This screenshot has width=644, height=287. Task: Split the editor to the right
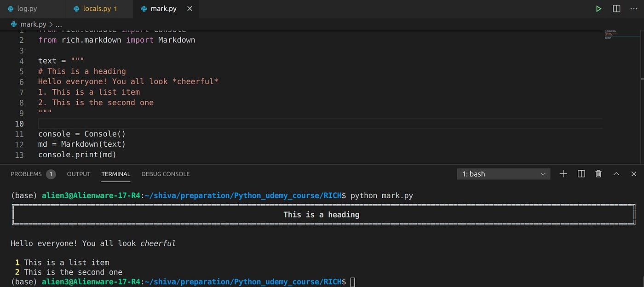(x=616, y=9)
